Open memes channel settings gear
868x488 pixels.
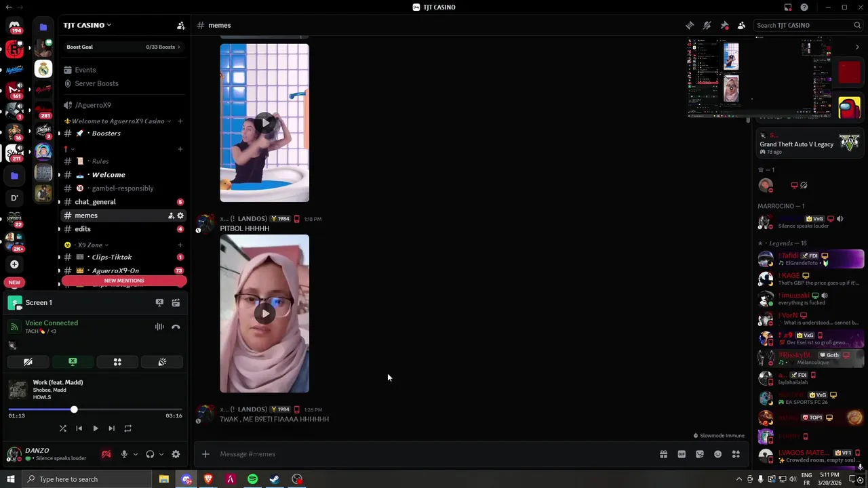[x=180, y=216]
